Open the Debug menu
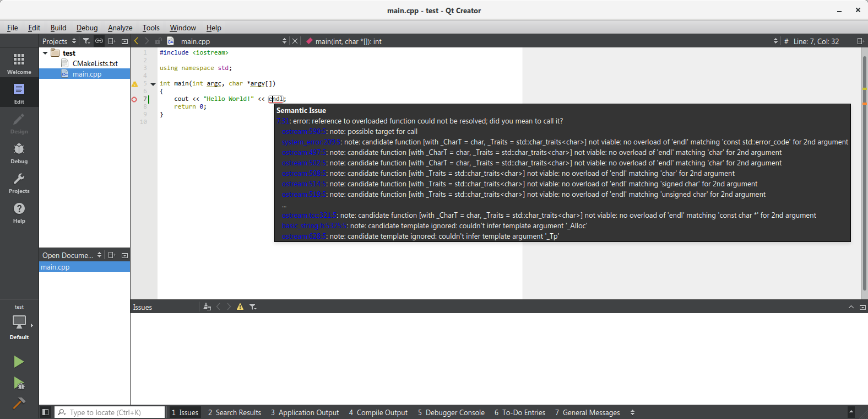Image resolution: width=868 pixels, height=419 pixels. [87, 28]
